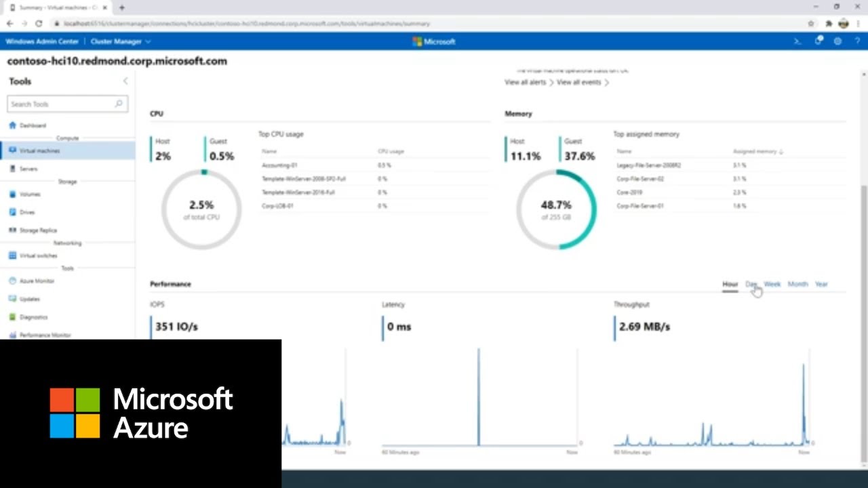Close the Summary - Virtual machines tab

[x=105, y=7]
